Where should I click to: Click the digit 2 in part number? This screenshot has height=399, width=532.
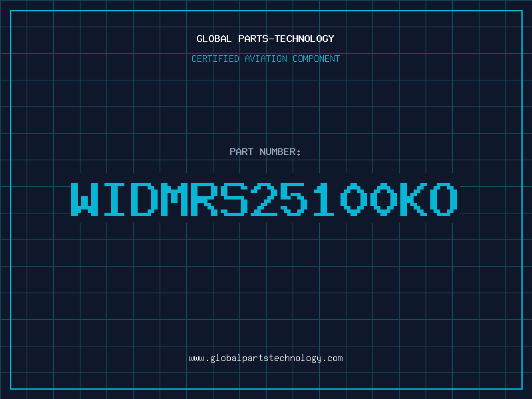click(x=264, y=199)
